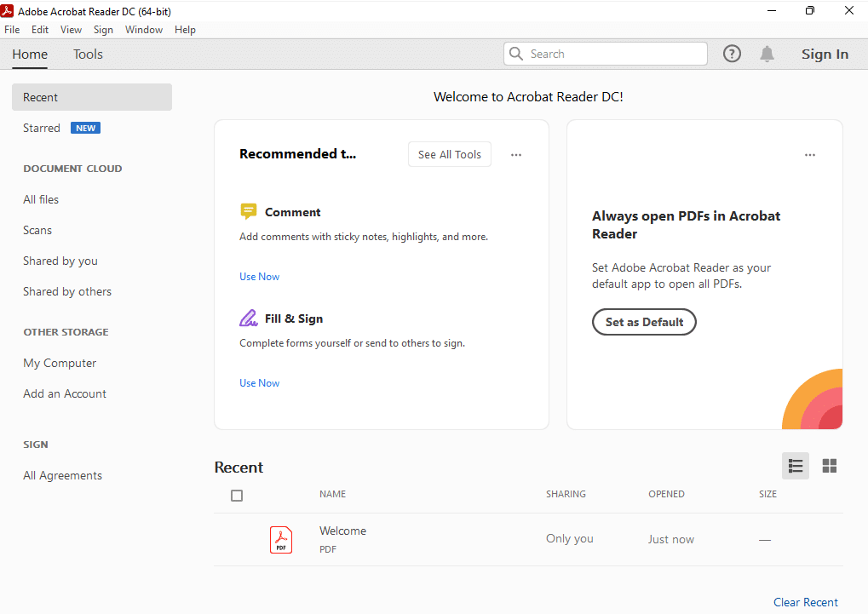Switch recent files to grid view

[828, 466]
